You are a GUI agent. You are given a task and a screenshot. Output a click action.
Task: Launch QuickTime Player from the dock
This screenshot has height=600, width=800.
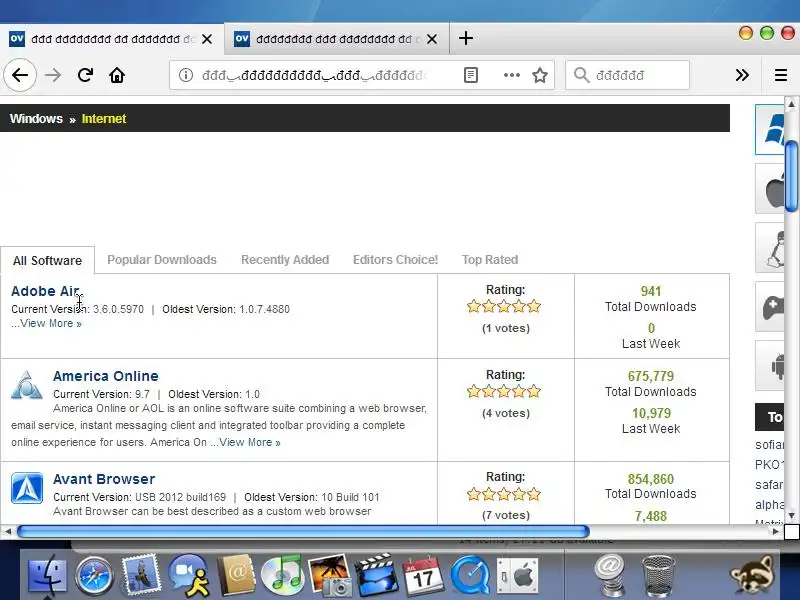point(470,577)
